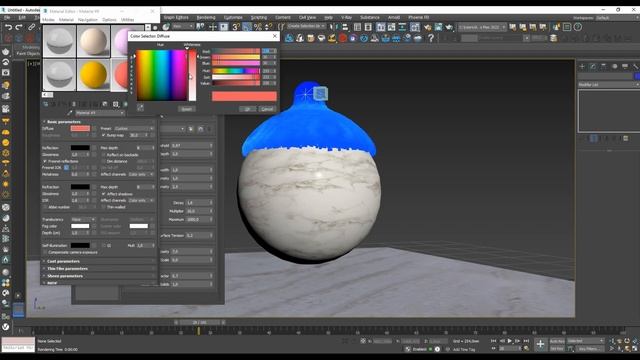Adjust the Whiteness vertical slider

192,75
